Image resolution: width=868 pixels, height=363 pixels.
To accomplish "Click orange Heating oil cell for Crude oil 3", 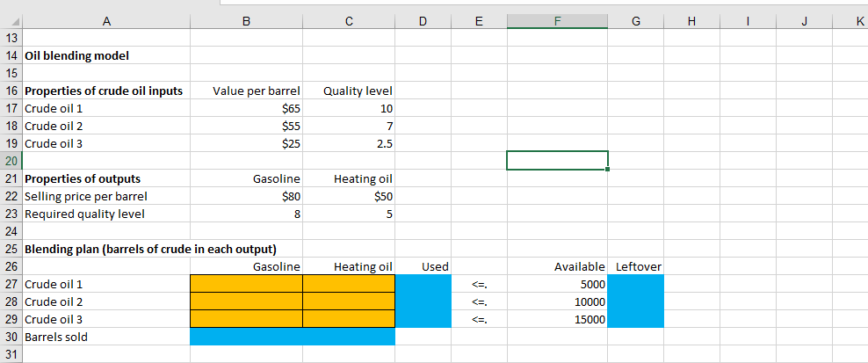I will (x=349, y=319).
